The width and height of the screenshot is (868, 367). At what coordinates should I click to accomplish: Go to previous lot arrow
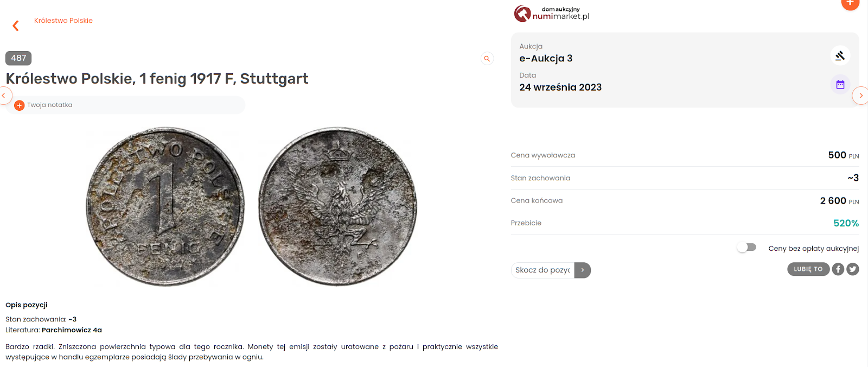tap(4, 96)
